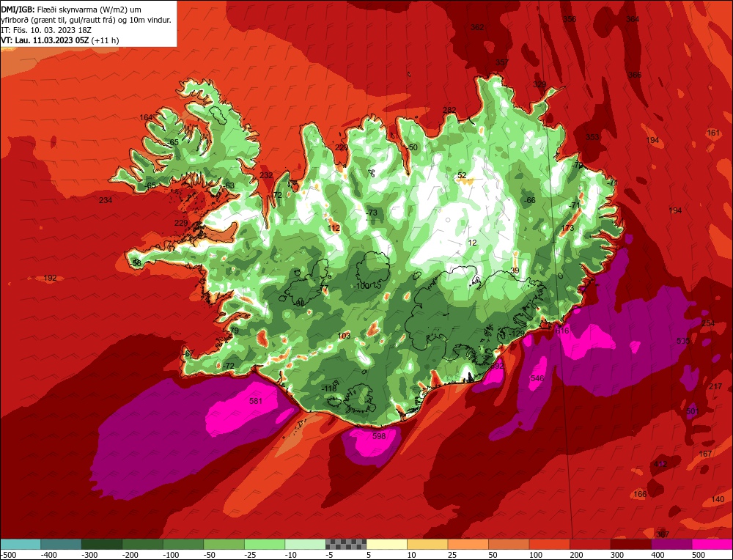Image resolution: width=733 pixels, height=560 pixels.
Task: Click the flux value 598 south of Iceland
Action: (x=379, y=436)
